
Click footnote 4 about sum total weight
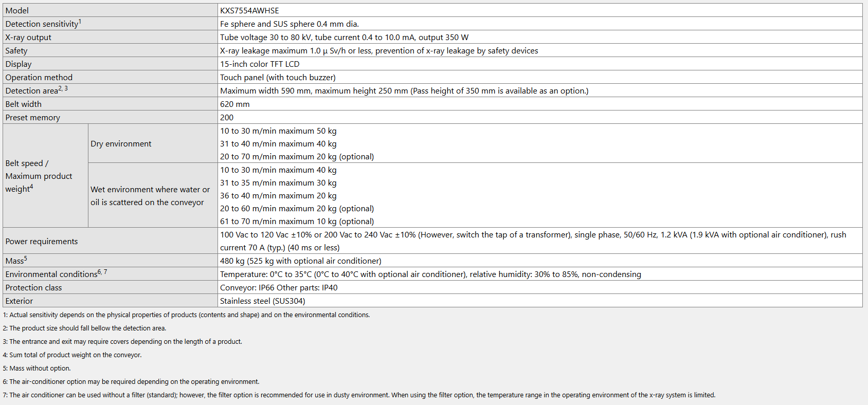72,355
